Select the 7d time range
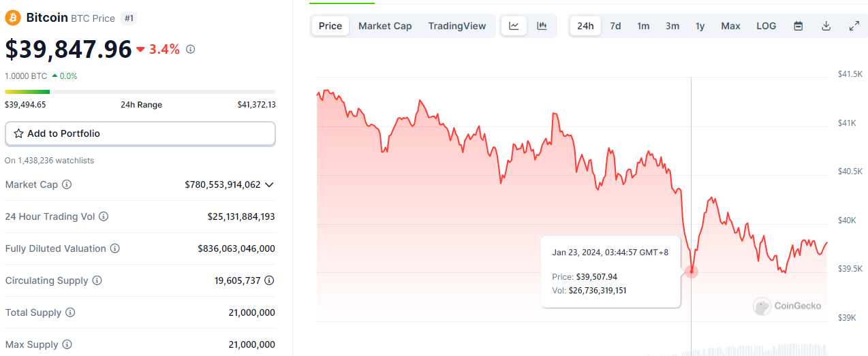Image resolution: width=868 pixels, height=356 pixels. [x=615, y=26]
